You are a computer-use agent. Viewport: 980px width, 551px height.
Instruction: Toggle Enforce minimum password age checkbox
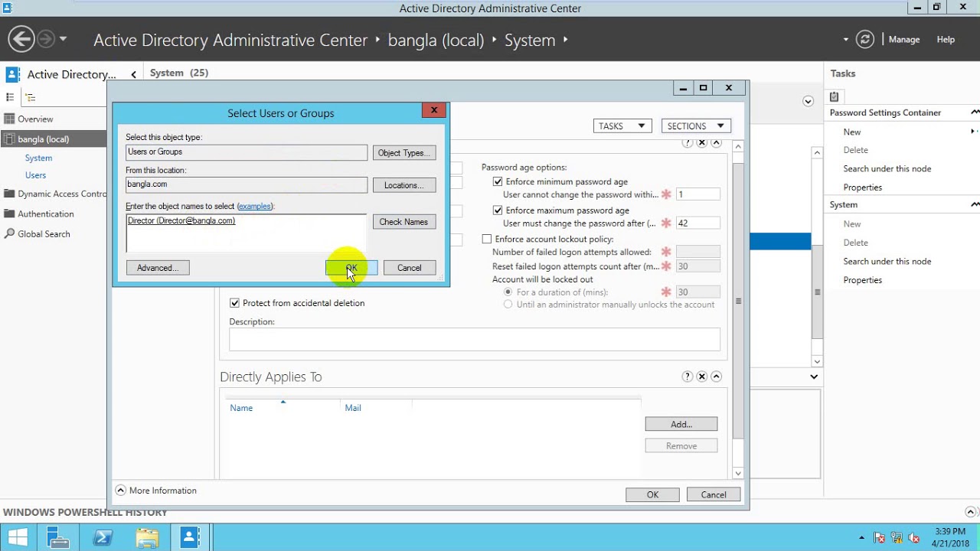tap(498, 181)
